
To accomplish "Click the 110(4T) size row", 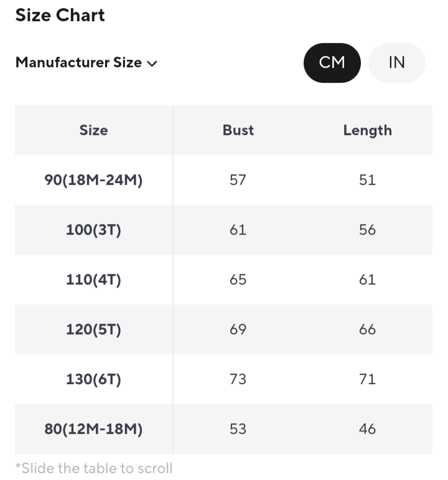I will (x=93, y=280).
